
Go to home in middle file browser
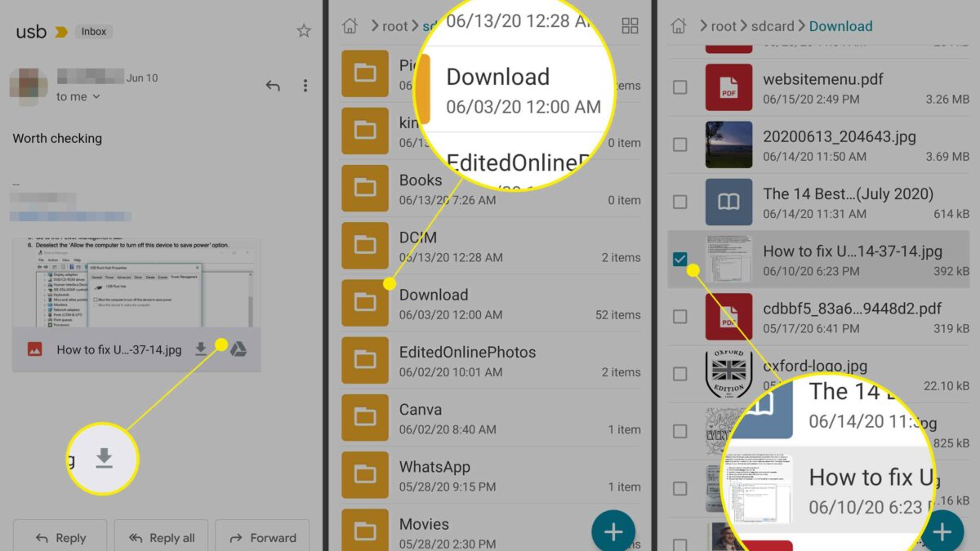pos(350,26)
